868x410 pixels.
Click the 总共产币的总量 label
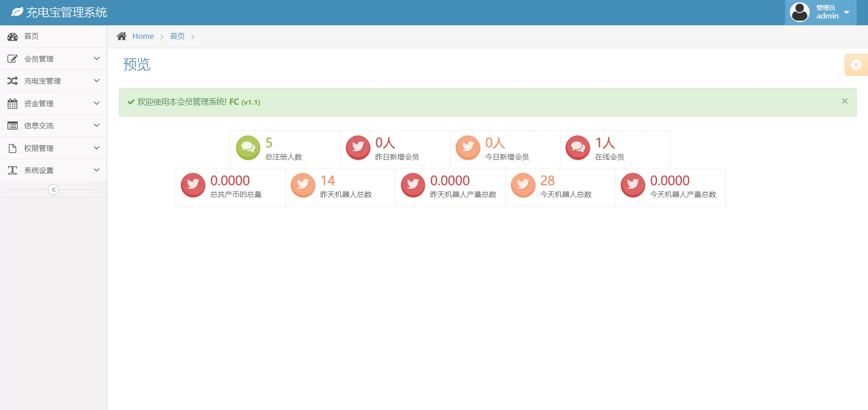click(x=236, y=194)
